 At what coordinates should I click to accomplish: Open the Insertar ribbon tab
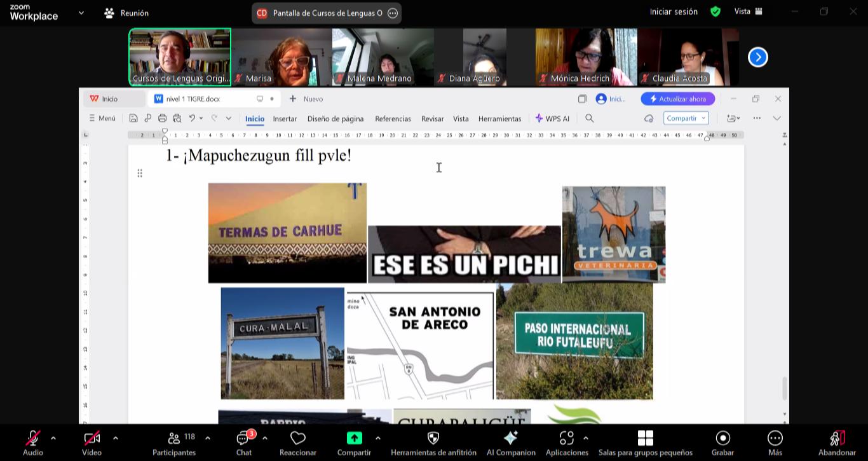coord(285,118)
